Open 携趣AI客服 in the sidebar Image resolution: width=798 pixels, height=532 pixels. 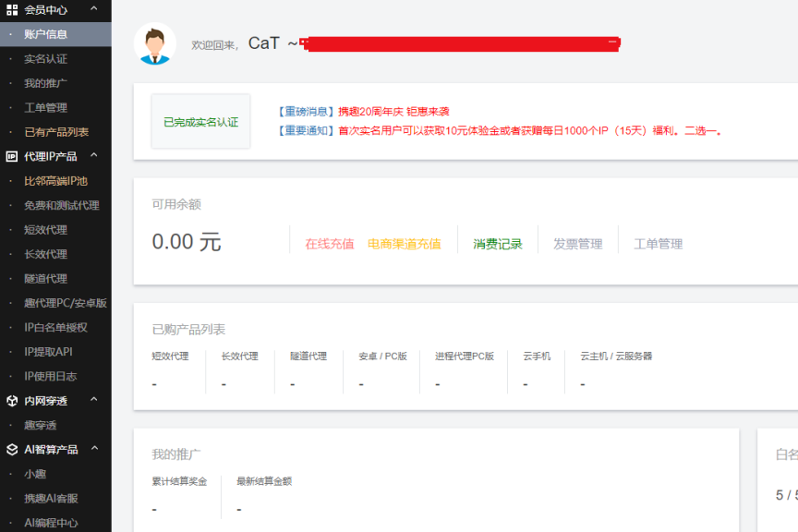(x=48, y=498)
